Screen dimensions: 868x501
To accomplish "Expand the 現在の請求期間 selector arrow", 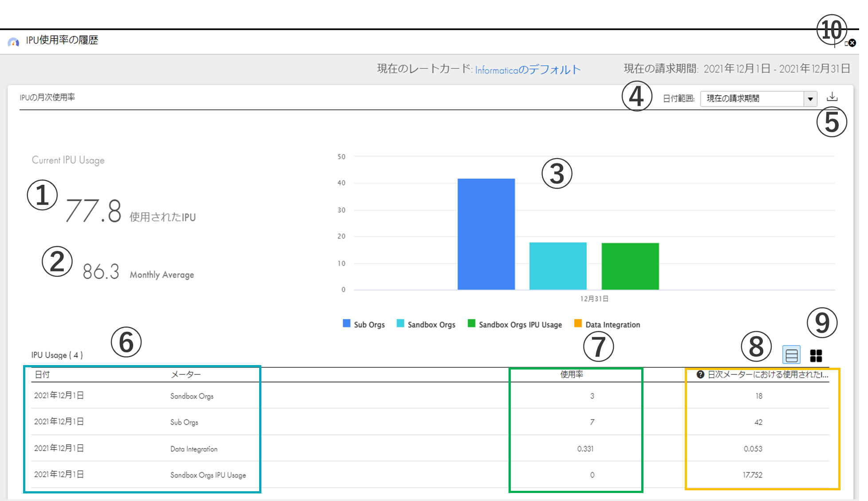I will 811,99.
